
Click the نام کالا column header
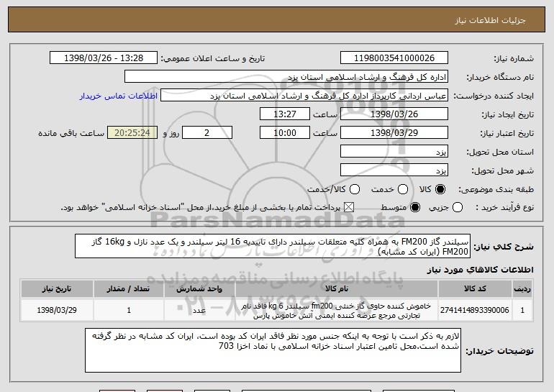337,289
